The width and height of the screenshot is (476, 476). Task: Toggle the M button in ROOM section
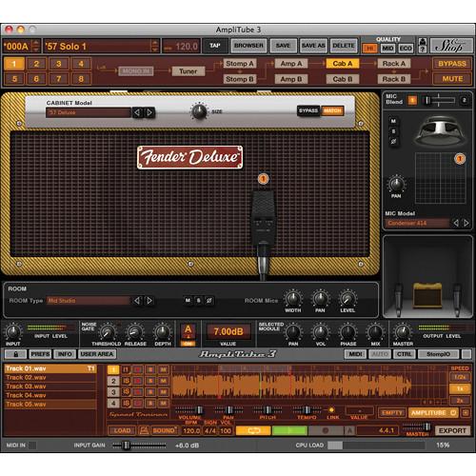tap(188, 300)
